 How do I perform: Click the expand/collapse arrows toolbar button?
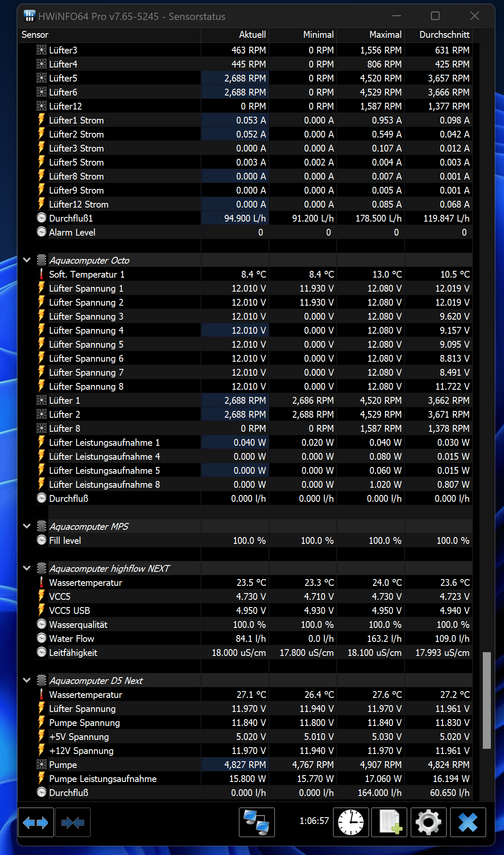click(36, 823)
